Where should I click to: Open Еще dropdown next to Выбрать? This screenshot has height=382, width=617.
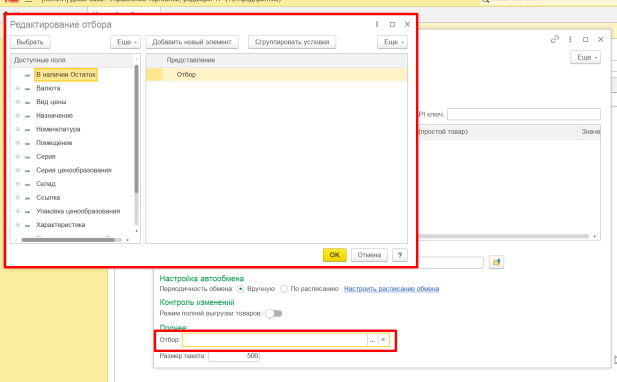(126, 42)
